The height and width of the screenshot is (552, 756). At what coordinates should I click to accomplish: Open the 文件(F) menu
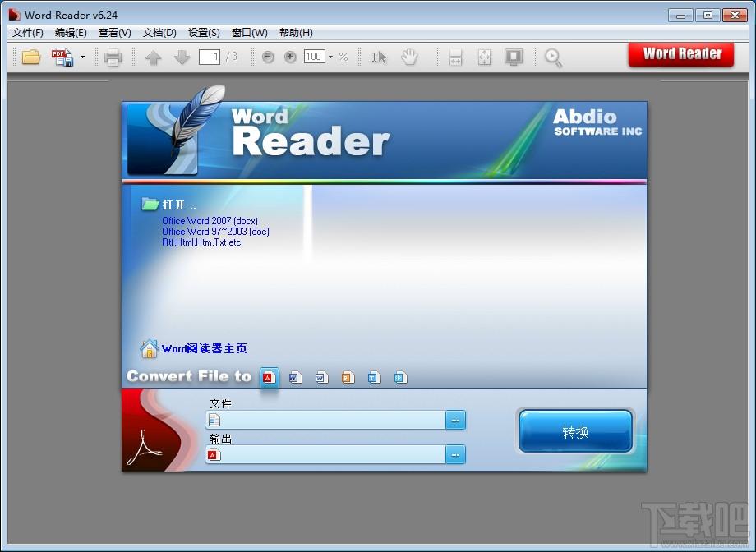coord(27,33)
